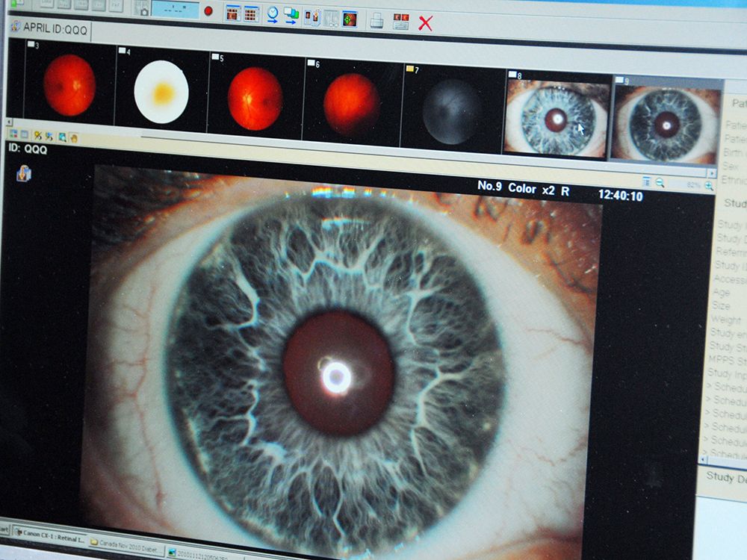Zoom out using the magnifier minus icon
The image size is (747, 560).
pos(660,182)
